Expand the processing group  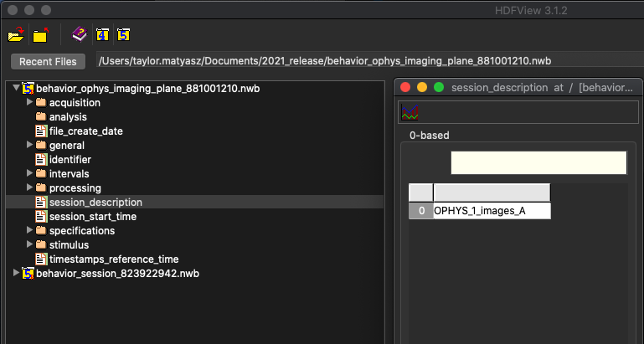[x=29, y=187]
